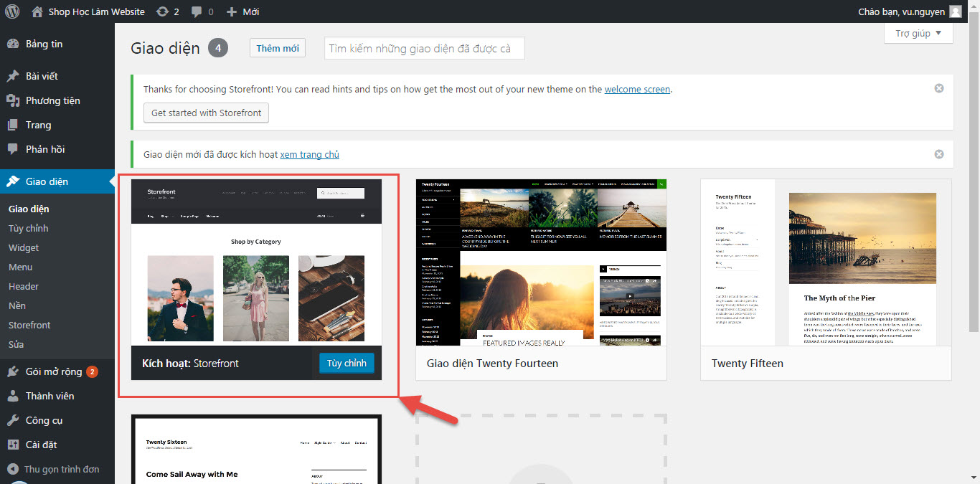Click the Bảng tin dashboard icon
The width and height of the screenshot is (980, 484).
click(13, 44)
